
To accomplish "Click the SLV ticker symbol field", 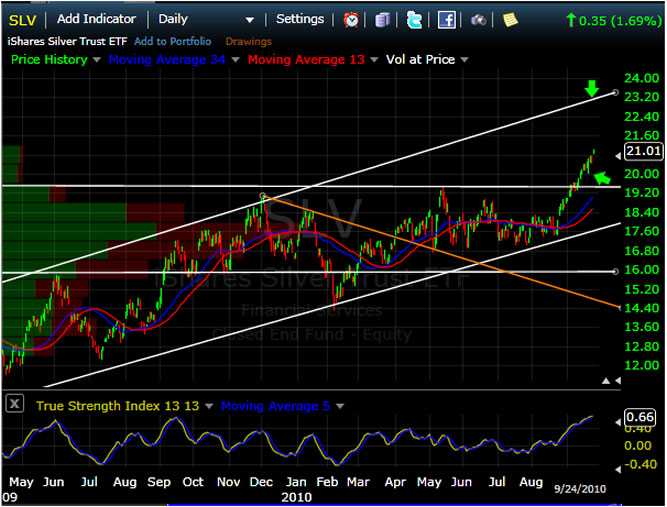I will point(23,19).
